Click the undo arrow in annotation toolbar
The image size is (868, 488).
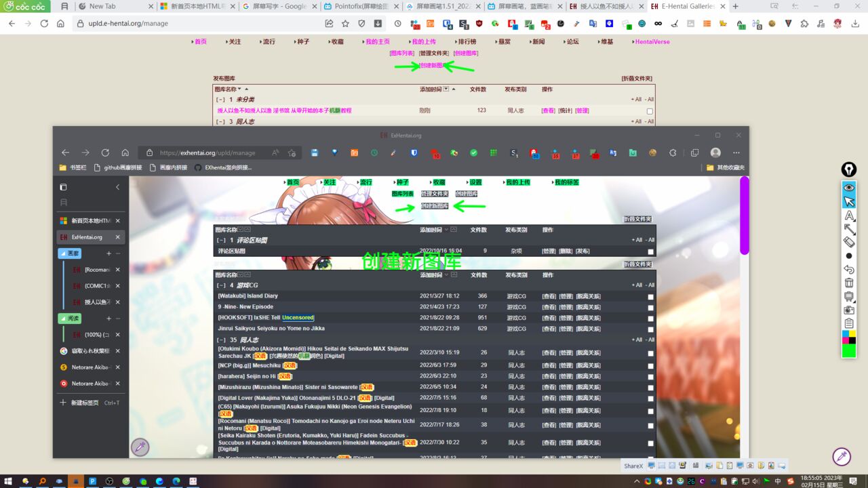coord(848,269)
